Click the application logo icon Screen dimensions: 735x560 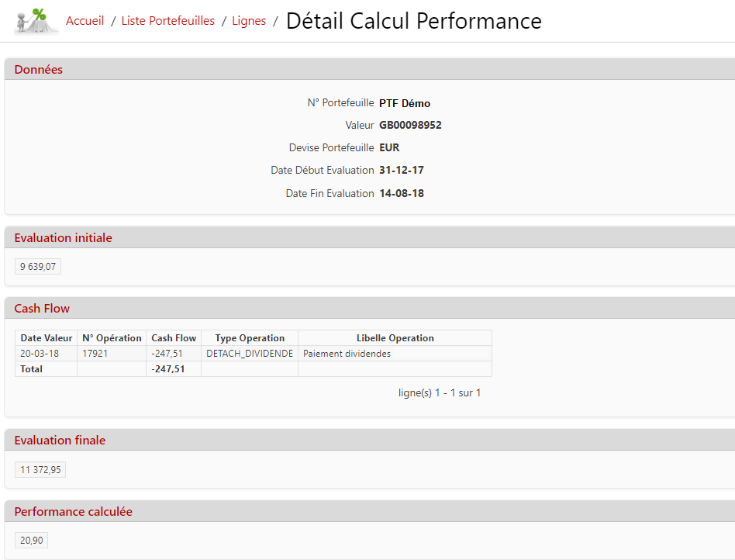tap(36, 21)
